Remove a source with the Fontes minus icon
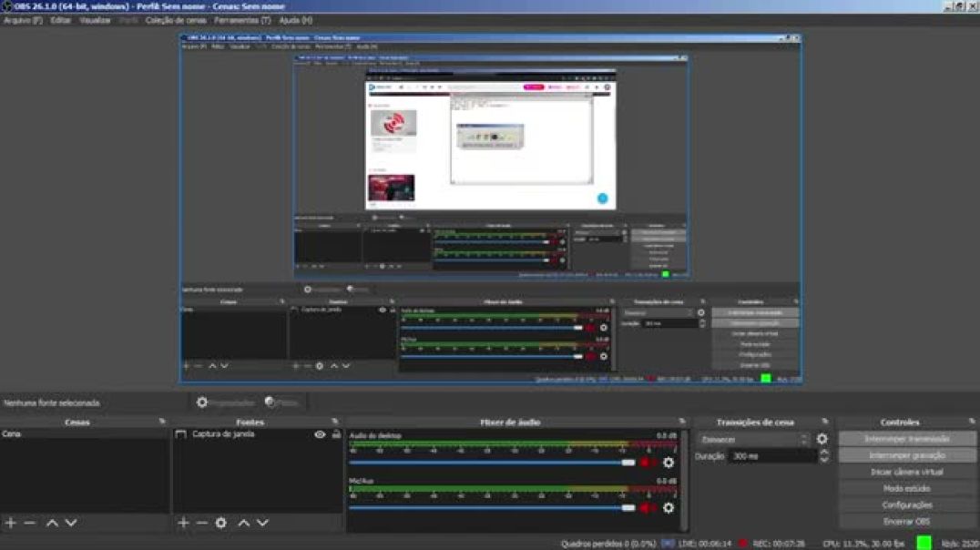This screenshot has width=980, height=550. (x=201, y=523)
